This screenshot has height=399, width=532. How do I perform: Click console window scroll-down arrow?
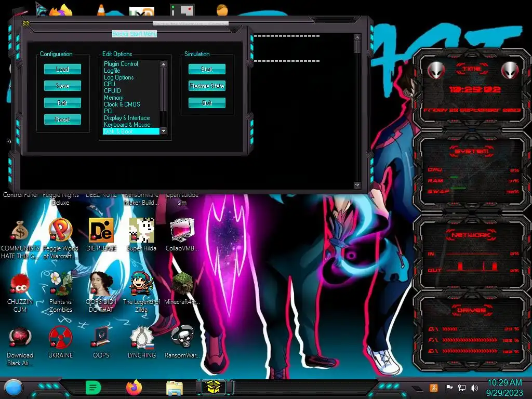click(357, 185)
